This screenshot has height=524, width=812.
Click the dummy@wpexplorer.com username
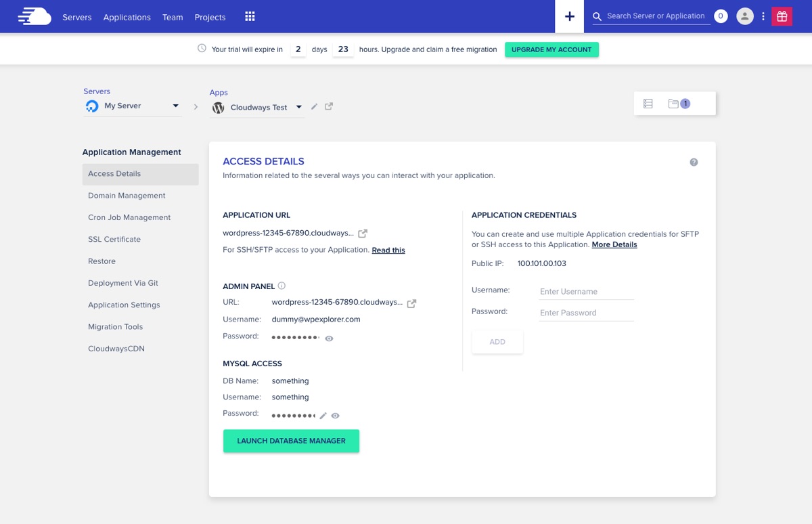[316, 320]
